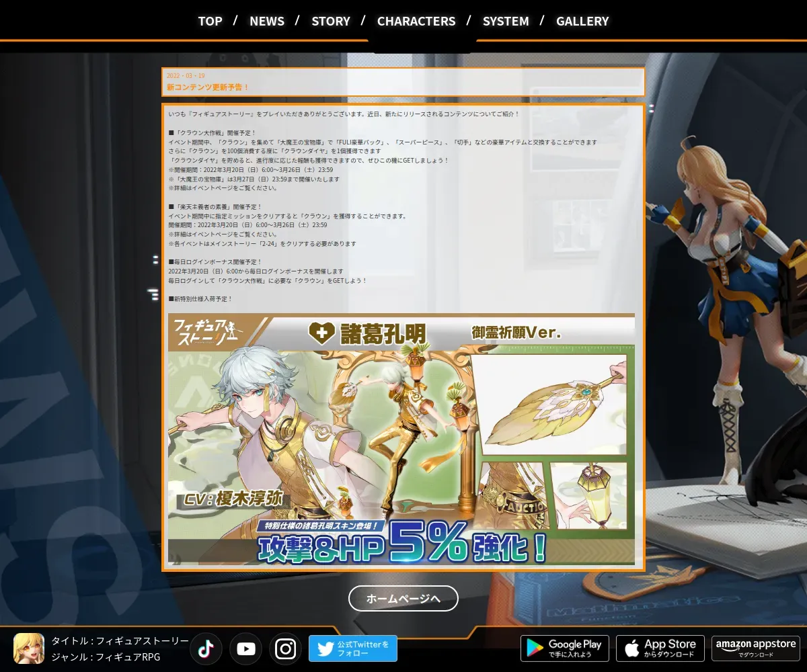807x672 pixels.
Task: Click the 新特別仕様入荷予定！ heading text
Action: [200, 298]
